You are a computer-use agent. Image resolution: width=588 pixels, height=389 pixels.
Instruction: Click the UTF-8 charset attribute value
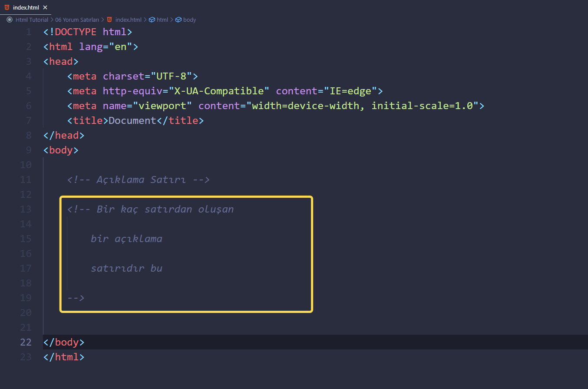pyautogui.click(x=171, y=76)
